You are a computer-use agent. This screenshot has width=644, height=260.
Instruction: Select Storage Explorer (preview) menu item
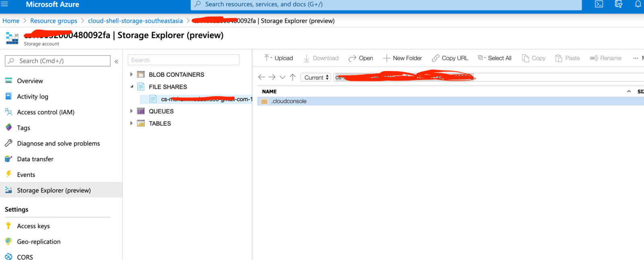tap(61, 190)
